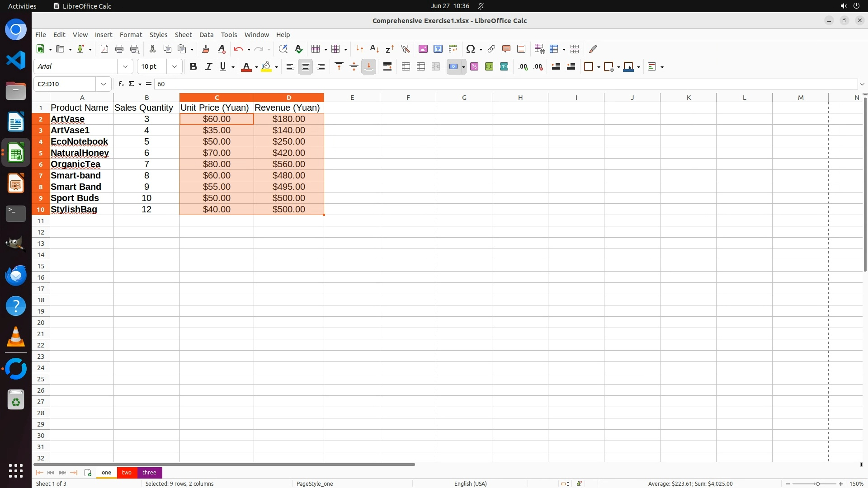Viewport: 868px width, 488px height.
Task: Open the Function Wizard icon
Action: (121, 84)
